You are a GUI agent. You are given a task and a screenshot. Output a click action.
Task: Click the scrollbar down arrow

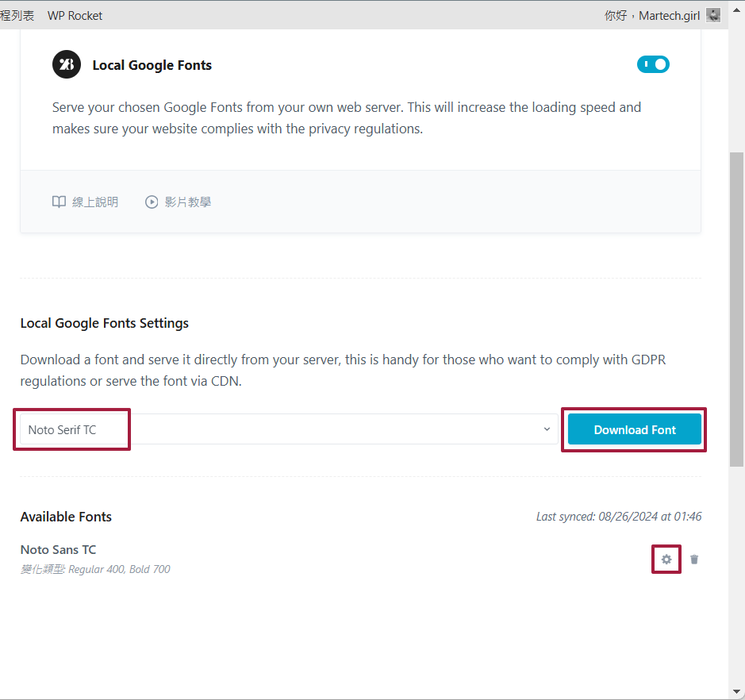coord(736,692)
